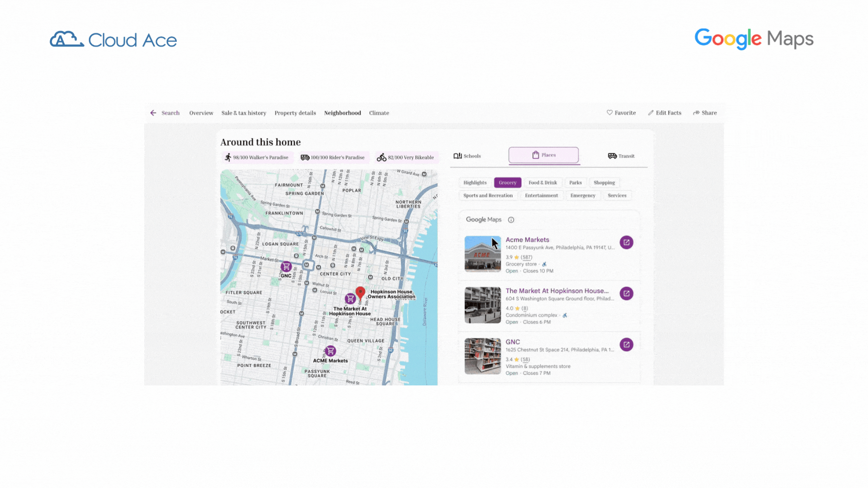Viewport: 868px width, 488px height.
Task: Open the Acme Markets title link
Action: point(527,240)
